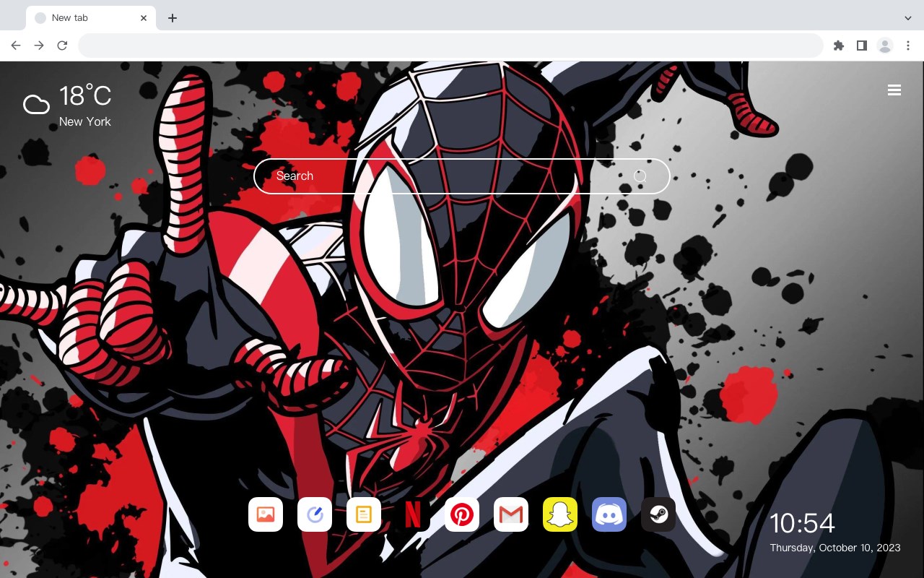Open the hamburger menu on the page

894,90
